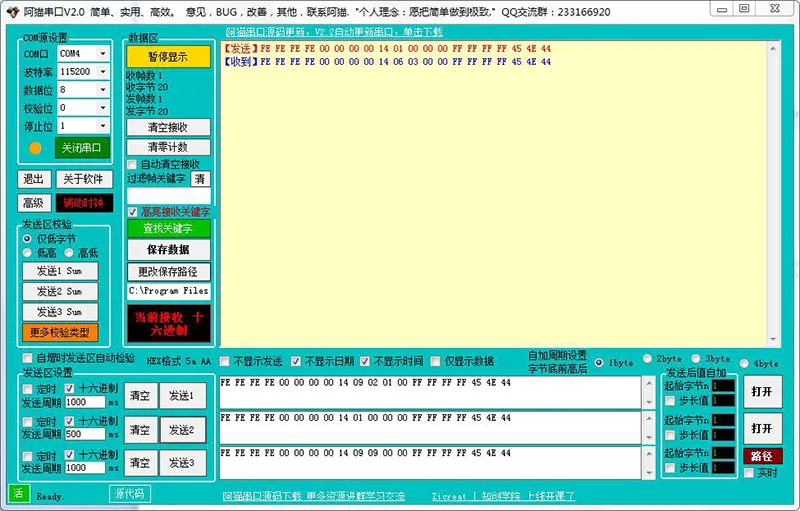Toggle the 不显示时间 checkbox
This screenshot has width=800, height=511.
coord(364,361)
